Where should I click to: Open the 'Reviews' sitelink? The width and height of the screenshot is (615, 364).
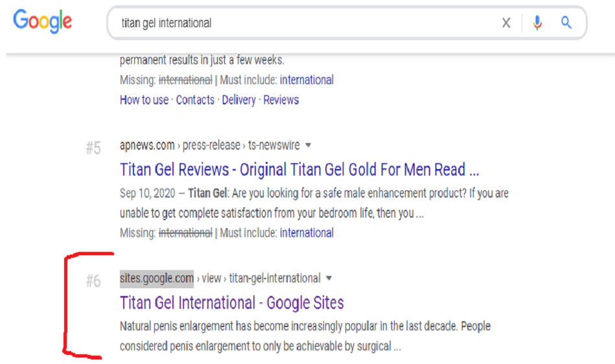pyautogui.click(x=281, y=100)
